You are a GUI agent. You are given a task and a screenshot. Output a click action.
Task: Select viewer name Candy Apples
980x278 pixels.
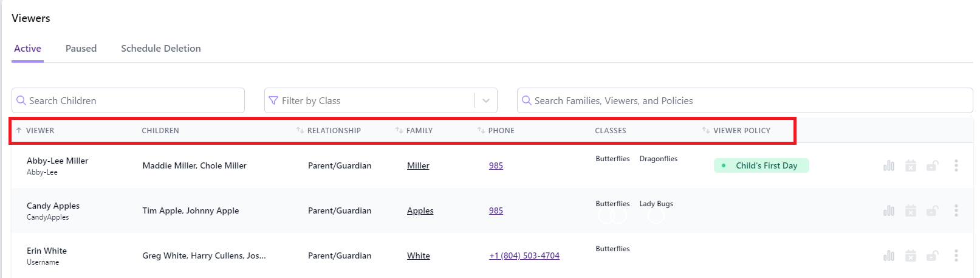tap(53, 206)
